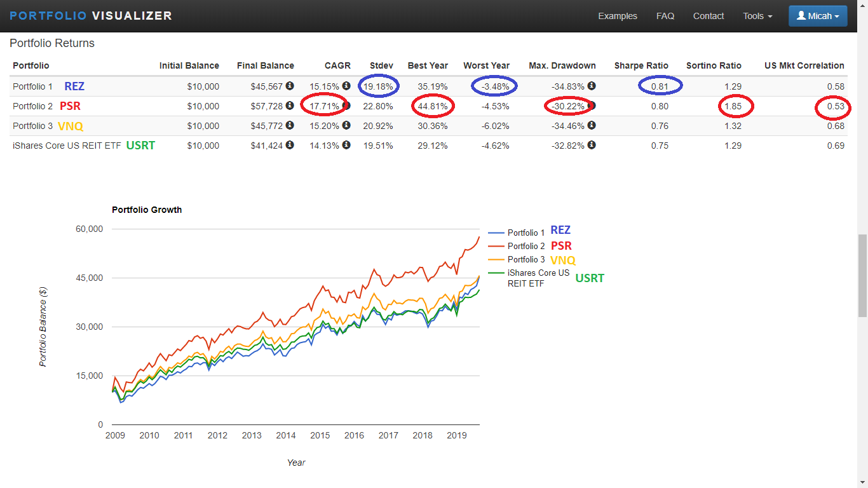The width and height of the screenshot is (868, 488).
Task: Click the Year axis title below chart
Action: [296, 463]
